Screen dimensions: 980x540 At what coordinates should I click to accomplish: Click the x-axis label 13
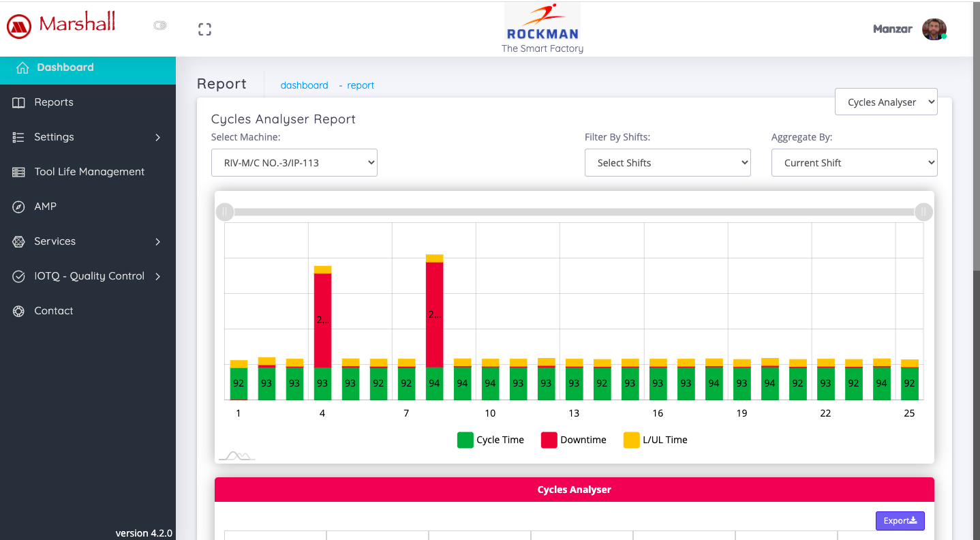(x=574, y=413)
